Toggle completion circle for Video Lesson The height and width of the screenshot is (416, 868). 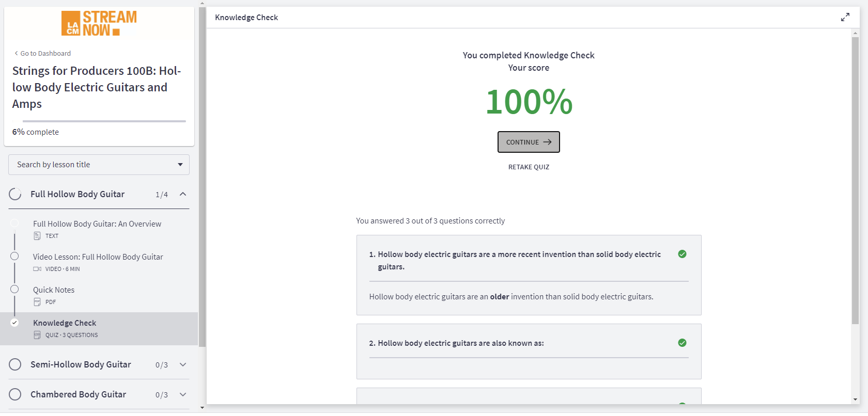pos(14,256)
